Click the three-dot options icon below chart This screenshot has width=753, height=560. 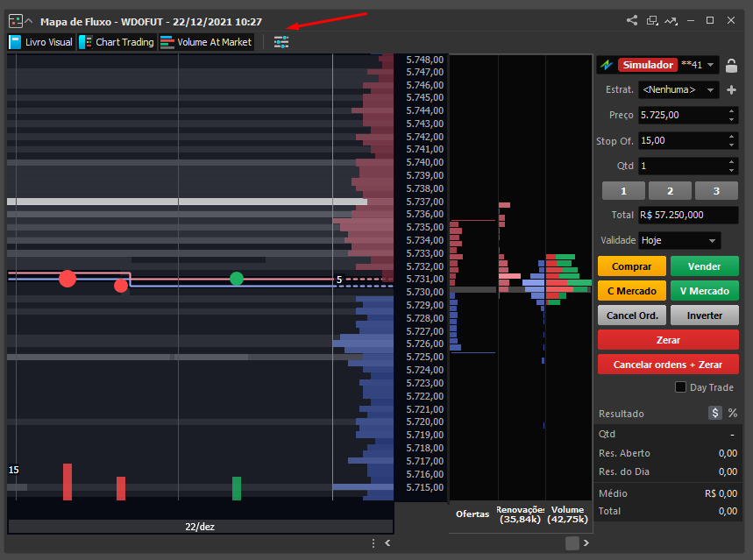pos(373,543)
